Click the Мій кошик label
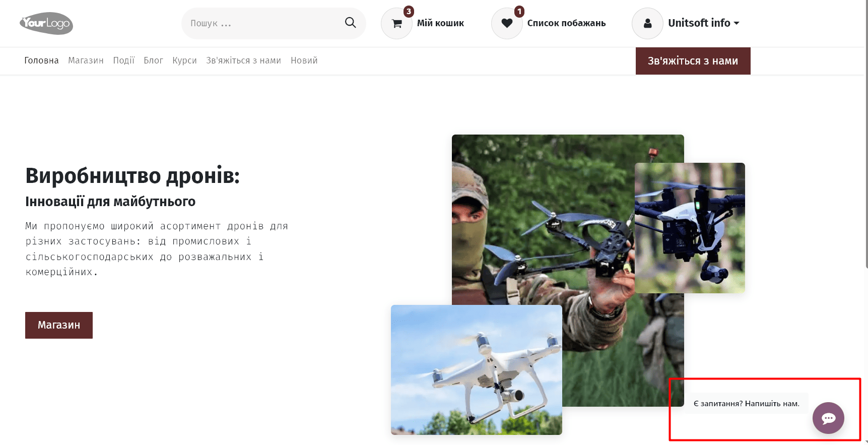868x445 pixels. (440, 23)
